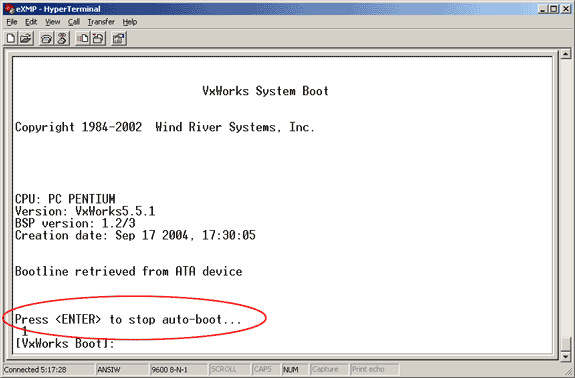Click the 'Bootline retrieved from ATA device' line
The image size is (575, 378).
click(x=128, y=271)
